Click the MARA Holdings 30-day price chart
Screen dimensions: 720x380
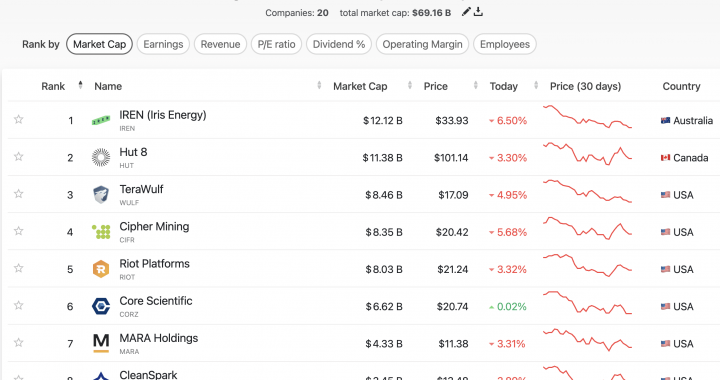[x=587, y=340]
